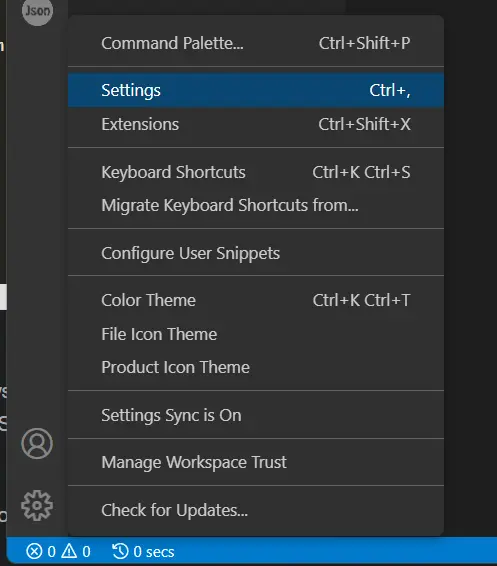
Task: Choose Migrate Keyboard Shortcuts from...
Action: [x=256, y=205]
